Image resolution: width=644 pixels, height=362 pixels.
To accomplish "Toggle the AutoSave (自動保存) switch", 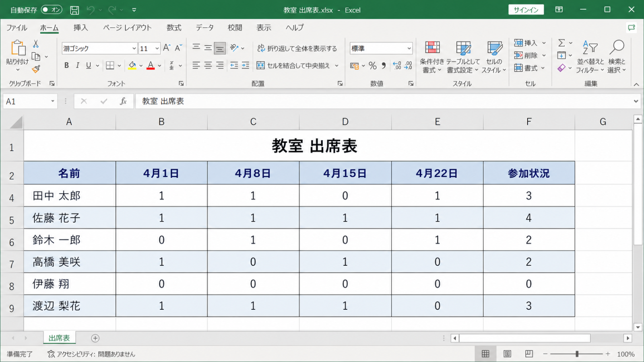I will pyautogui.click(x=52, y=10).
